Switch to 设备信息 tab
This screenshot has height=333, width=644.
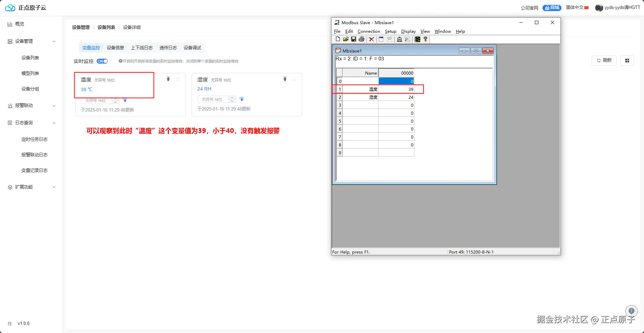point(115,48)
